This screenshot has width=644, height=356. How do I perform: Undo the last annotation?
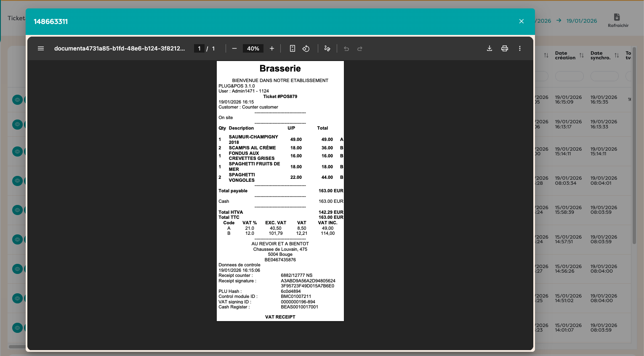coord(346,48)
